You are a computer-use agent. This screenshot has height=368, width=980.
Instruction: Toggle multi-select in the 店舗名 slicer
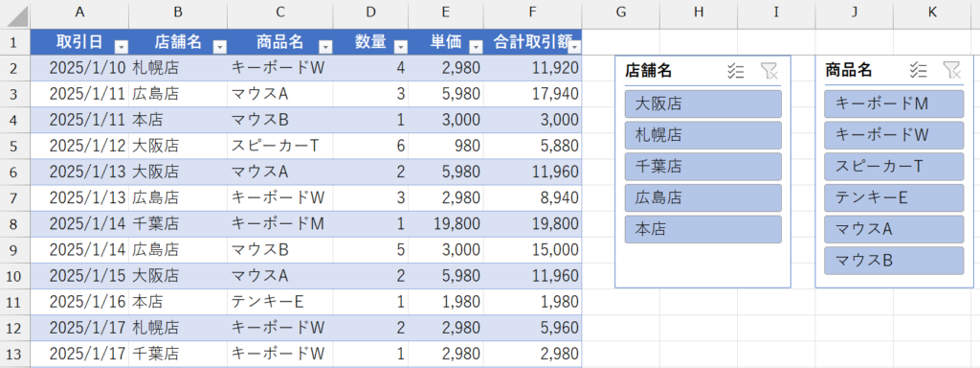(x=736, y=71)
